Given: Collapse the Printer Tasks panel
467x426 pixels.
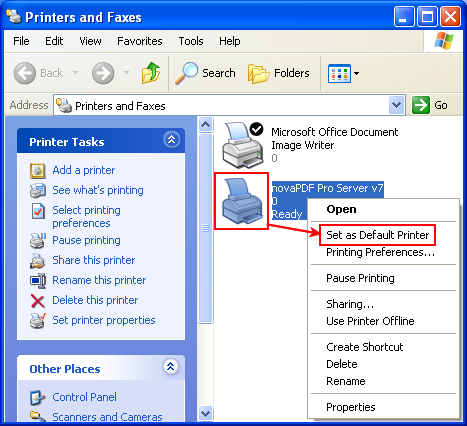Looking at the screenshot, I should click(x=172, y=140).
